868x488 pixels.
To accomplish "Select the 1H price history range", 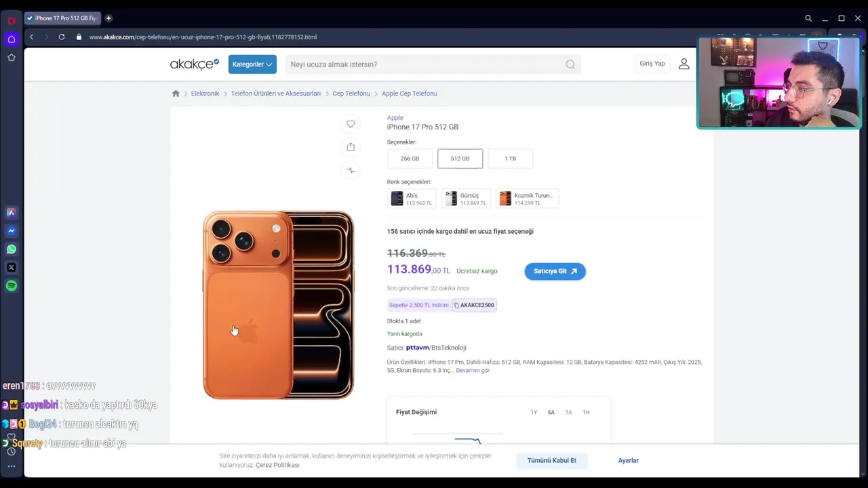I will tap(587, 412).
